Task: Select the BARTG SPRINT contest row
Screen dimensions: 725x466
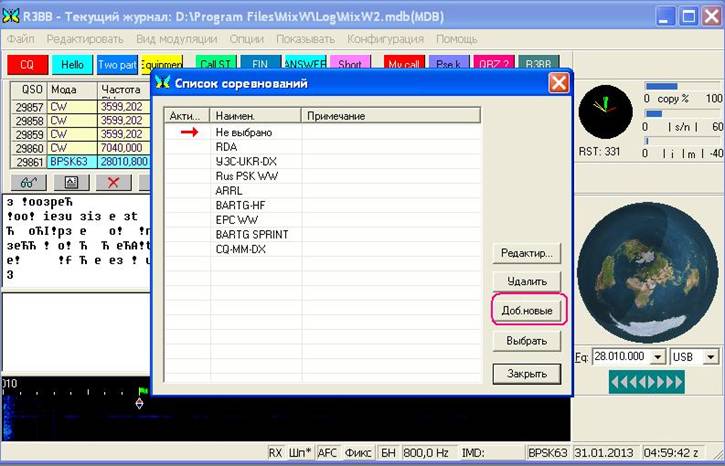Action: pos(251,234)
